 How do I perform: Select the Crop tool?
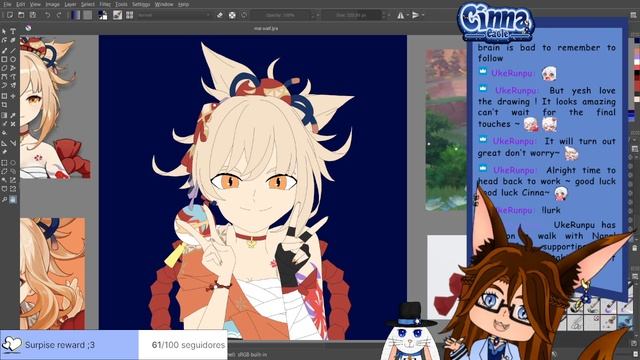[x=4, y=105]
